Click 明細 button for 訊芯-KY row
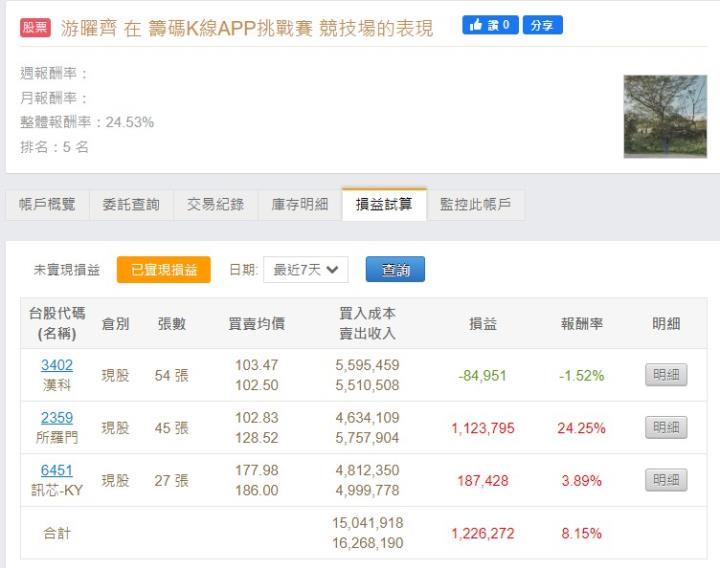 [x=666, y=480]
